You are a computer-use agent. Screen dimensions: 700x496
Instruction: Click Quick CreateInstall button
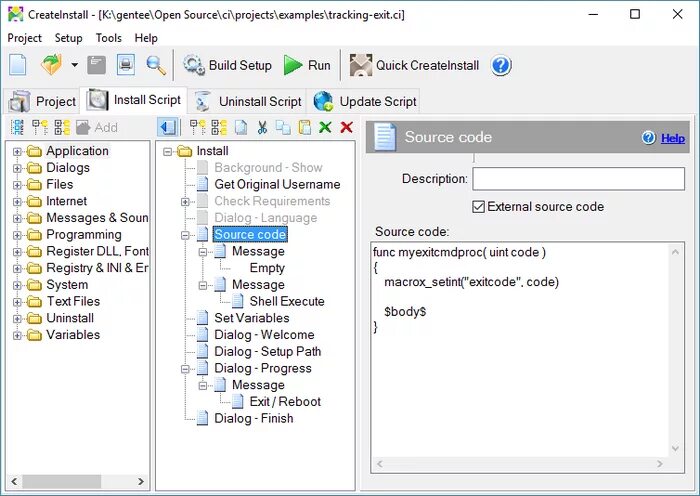click(x=414, y=65)
